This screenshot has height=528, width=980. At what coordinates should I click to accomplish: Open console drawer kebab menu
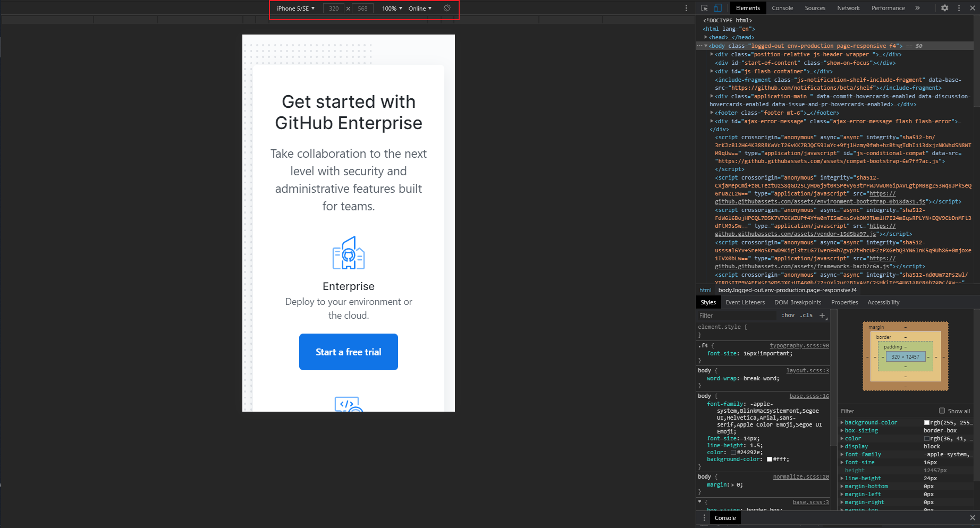tap(704, 518)
